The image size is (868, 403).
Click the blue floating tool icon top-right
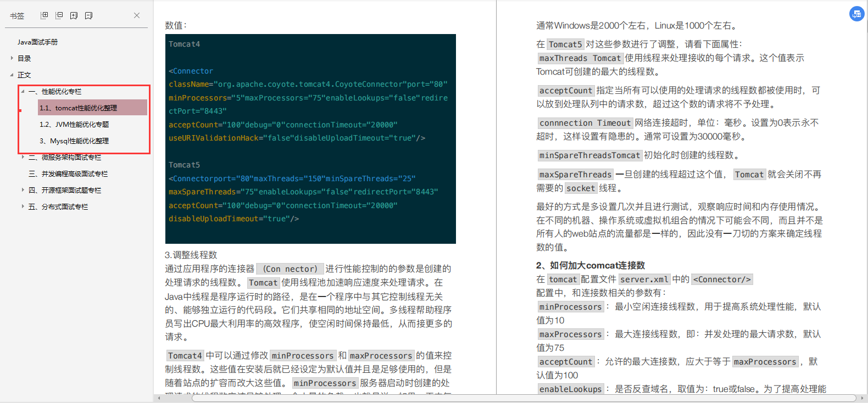(x=857, y=14)
